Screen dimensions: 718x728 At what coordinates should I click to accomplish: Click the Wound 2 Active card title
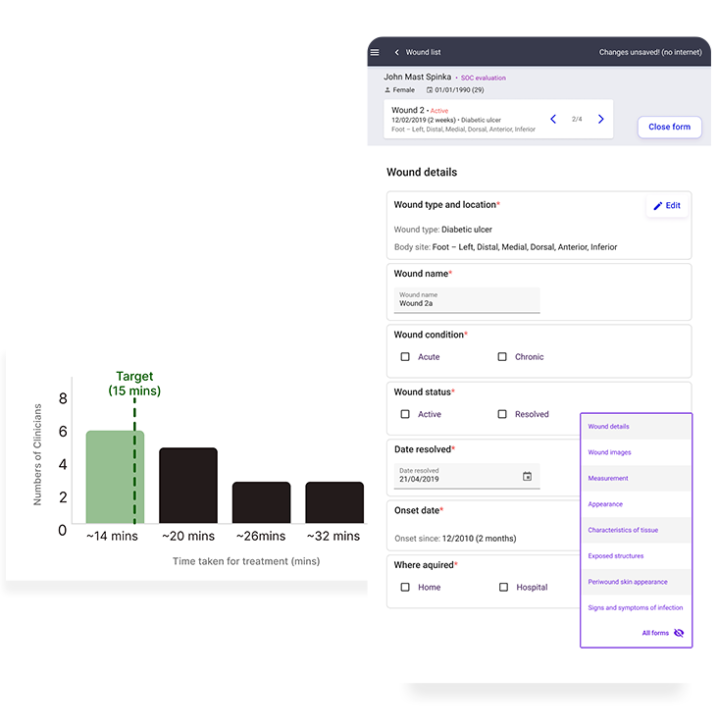pyautogui.click(x=420, y=111)
